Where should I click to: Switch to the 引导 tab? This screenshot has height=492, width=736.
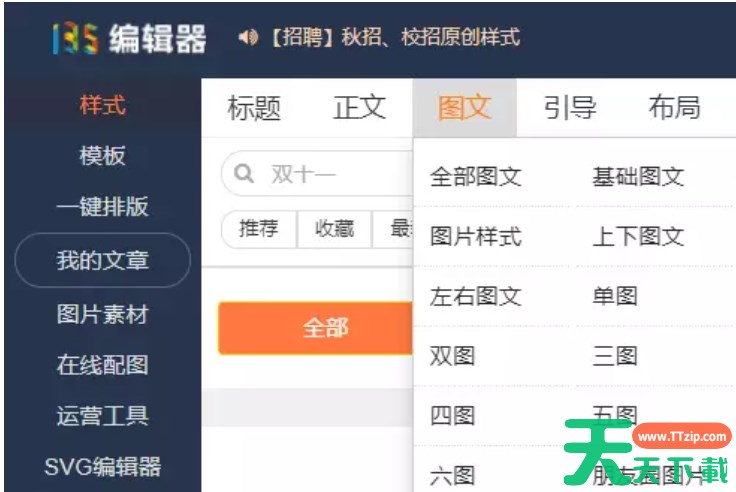[x=570, y=108]
